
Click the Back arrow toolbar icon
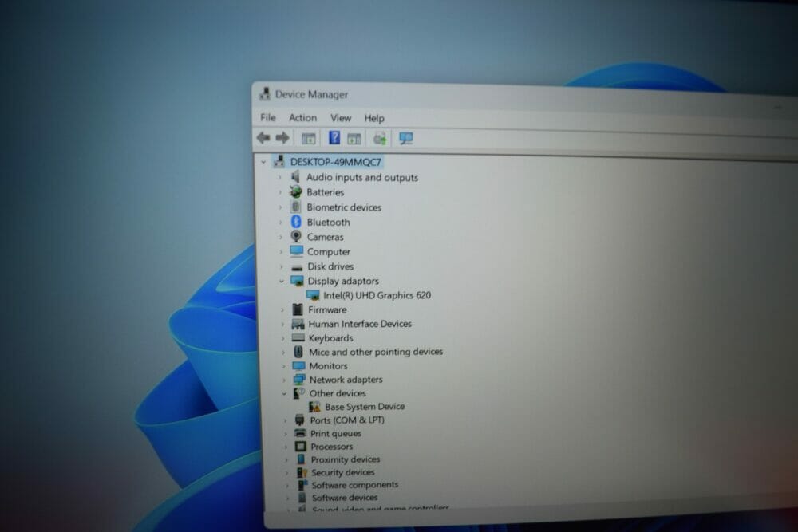tap(263, 137)
